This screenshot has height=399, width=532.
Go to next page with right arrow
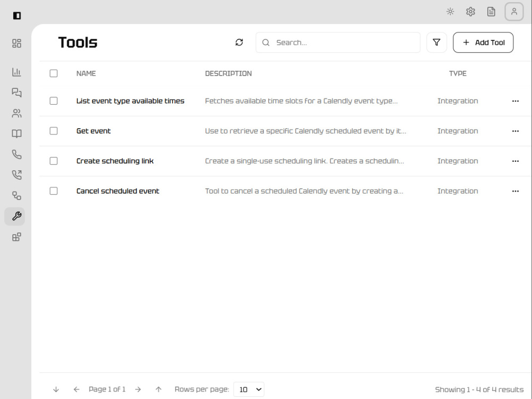138,389
